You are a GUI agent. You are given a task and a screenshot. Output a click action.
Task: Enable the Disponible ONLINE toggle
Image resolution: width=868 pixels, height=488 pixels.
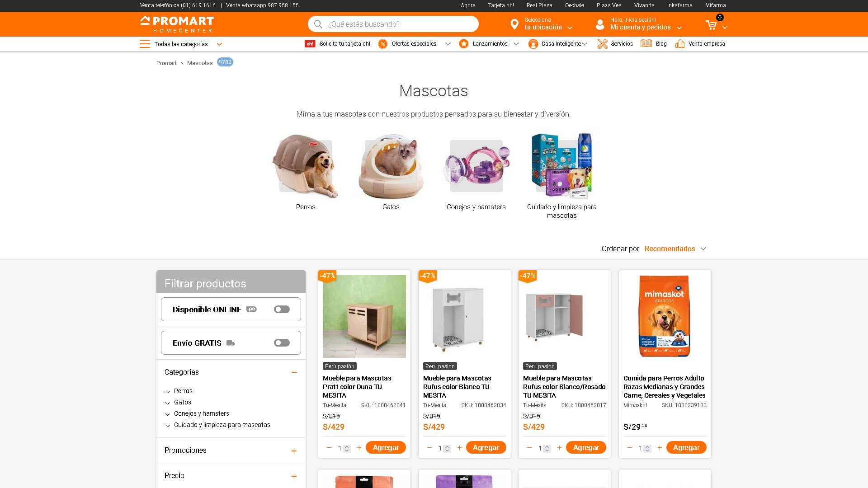(282, 310)
